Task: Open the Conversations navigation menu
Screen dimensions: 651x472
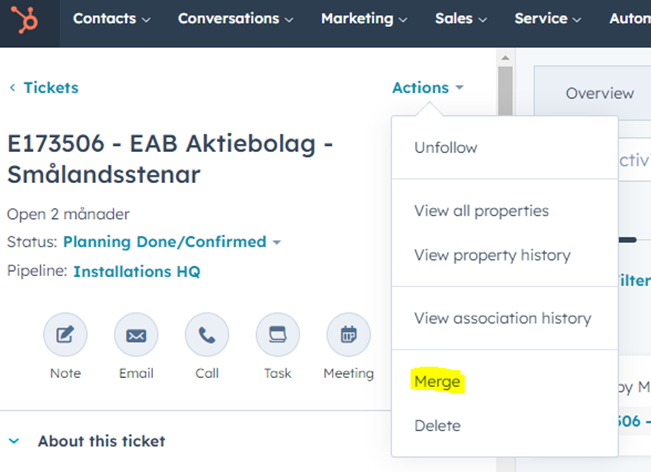Action: click(x=235, y=19)
